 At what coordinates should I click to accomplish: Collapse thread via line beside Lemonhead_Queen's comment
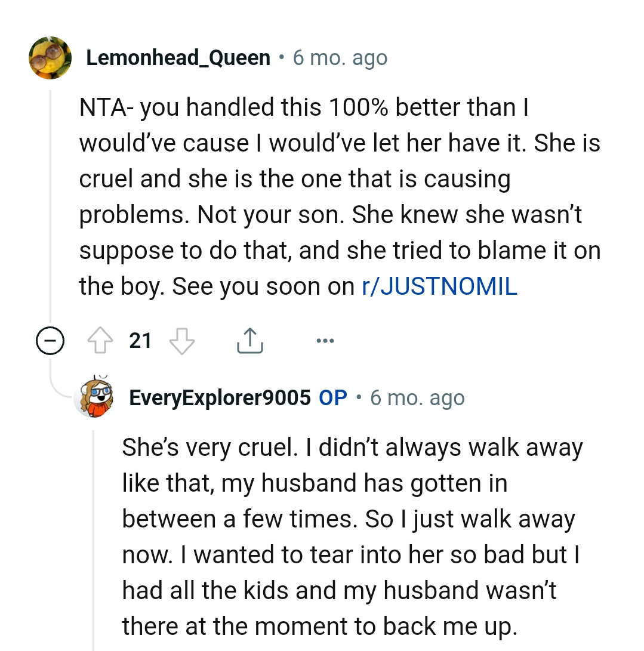51,209
